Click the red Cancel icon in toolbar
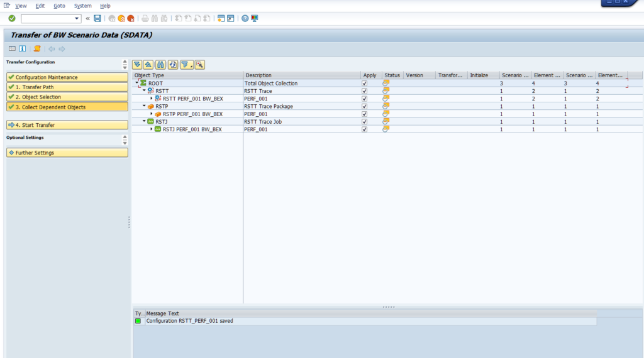This screenshot has height=358, width=644. [x=130, y=19]
